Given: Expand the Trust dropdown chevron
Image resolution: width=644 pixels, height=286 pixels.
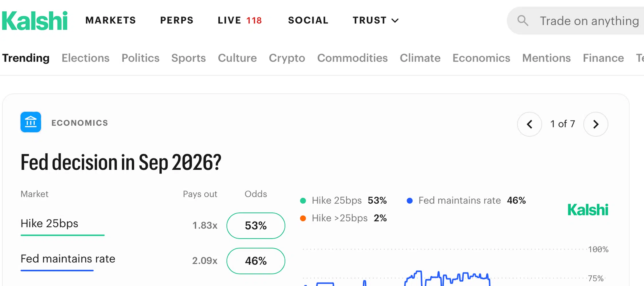Looking at the screenshot, I should [x=395, y=21].
